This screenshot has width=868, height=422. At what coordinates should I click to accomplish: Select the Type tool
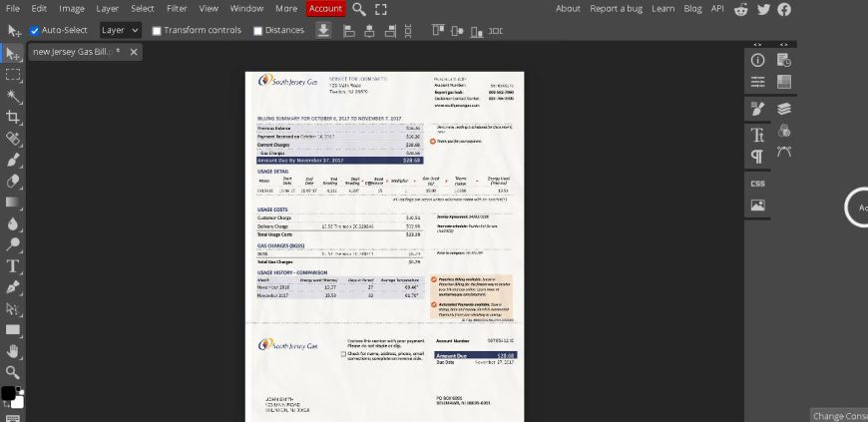(13, 266)
